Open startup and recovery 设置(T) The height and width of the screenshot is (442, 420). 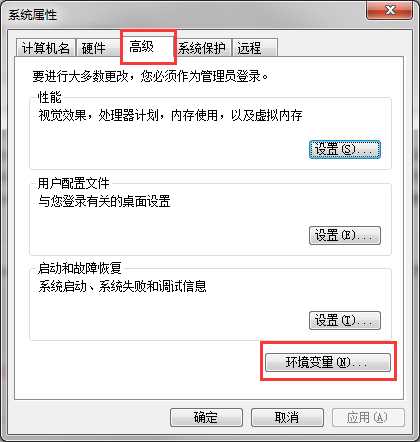coord(345,321)
